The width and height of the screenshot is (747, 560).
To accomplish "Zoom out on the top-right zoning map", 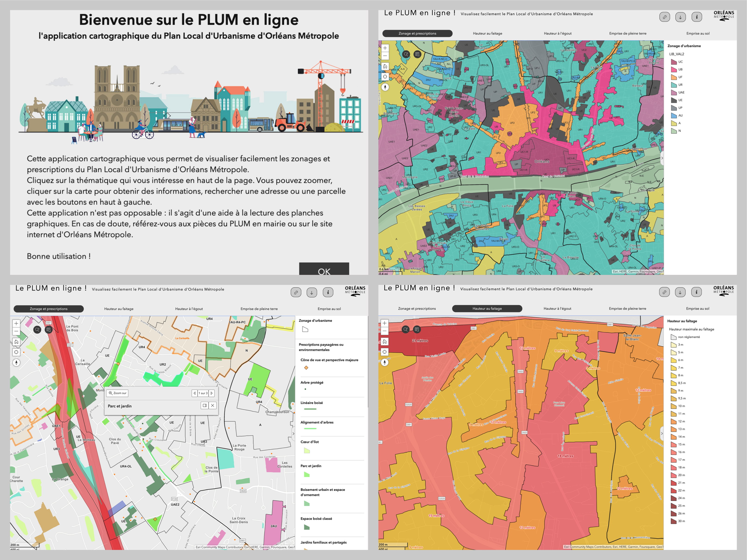I will [385, 56].
